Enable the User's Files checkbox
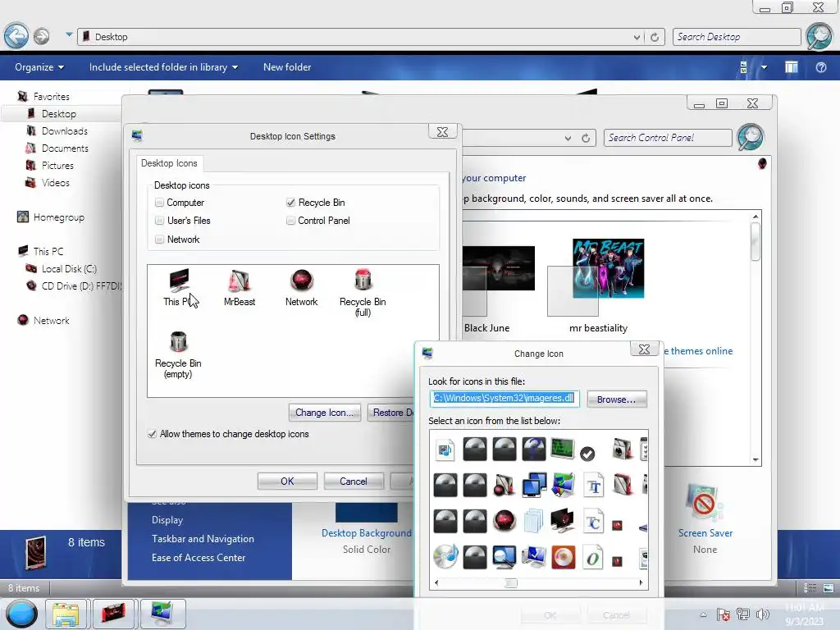 (159, 220)
